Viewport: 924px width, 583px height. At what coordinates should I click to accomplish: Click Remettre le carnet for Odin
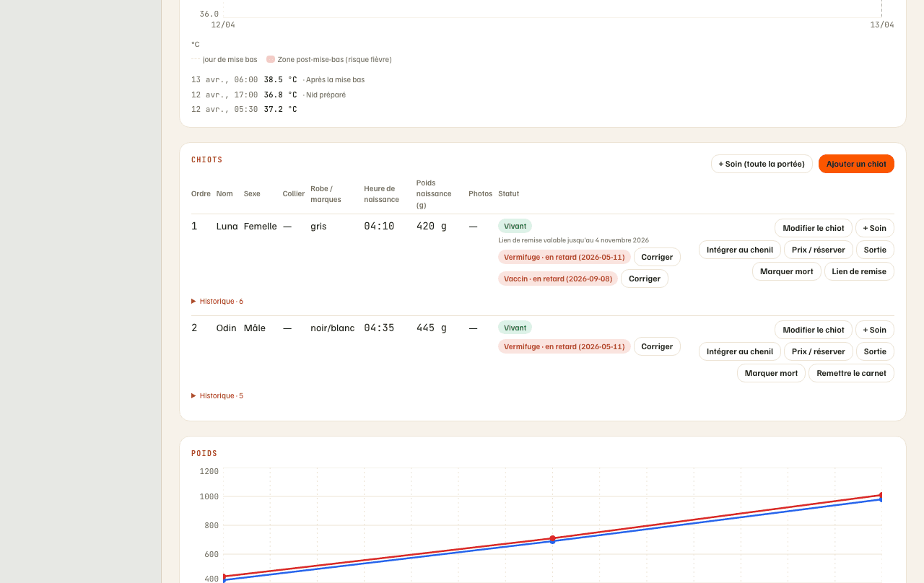(852, 373)
